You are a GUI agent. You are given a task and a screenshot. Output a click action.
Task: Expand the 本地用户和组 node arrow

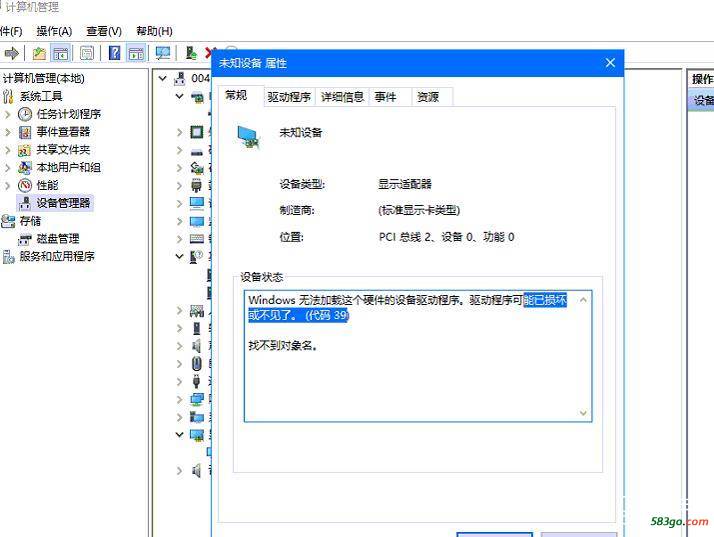(7, 167)
